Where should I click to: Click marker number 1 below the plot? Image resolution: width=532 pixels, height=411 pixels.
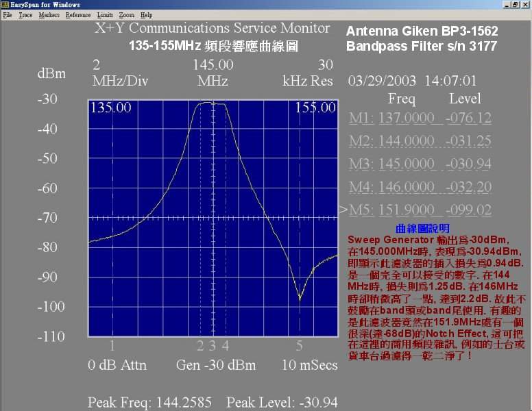coord(112,345)
